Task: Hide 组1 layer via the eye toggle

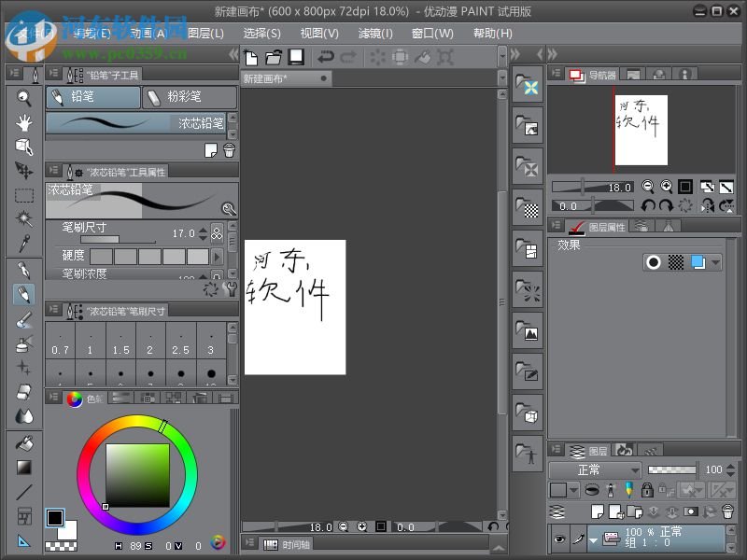Action: 559,539
